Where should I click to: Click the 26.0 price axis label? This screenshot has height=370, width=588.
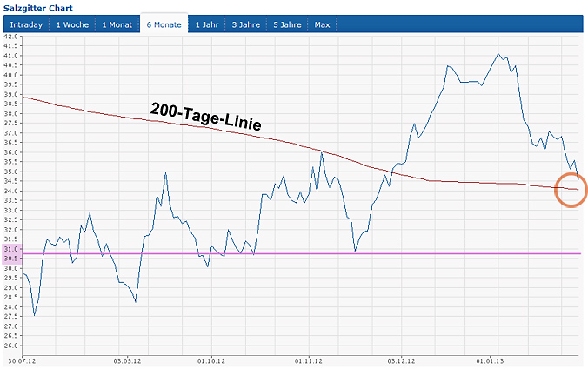click(11, 346)
